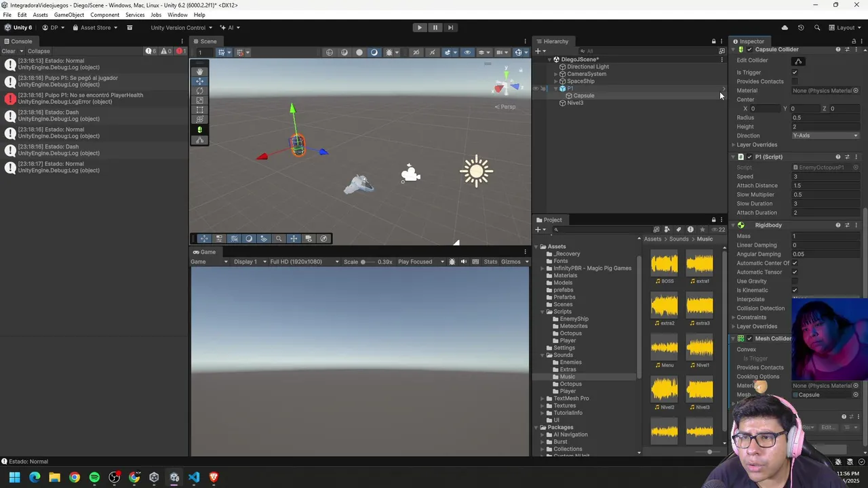Screen dimensions: 868x488
Task: Click Search by Label icon in Project panel
Action: click(679, 229)
